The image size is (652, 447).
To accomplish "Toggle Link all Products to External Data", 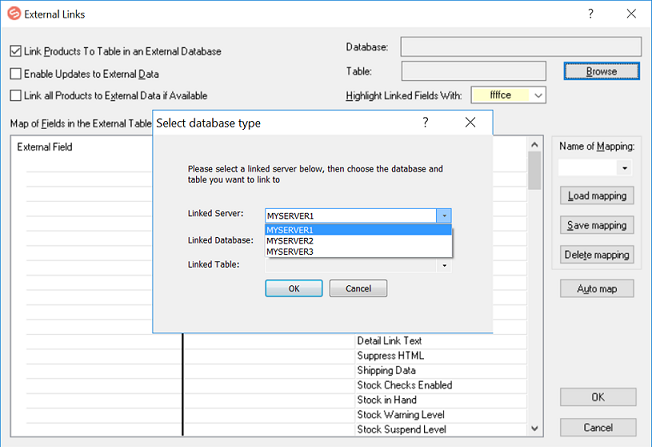I will pyautogui.click(x=15, y=95).
